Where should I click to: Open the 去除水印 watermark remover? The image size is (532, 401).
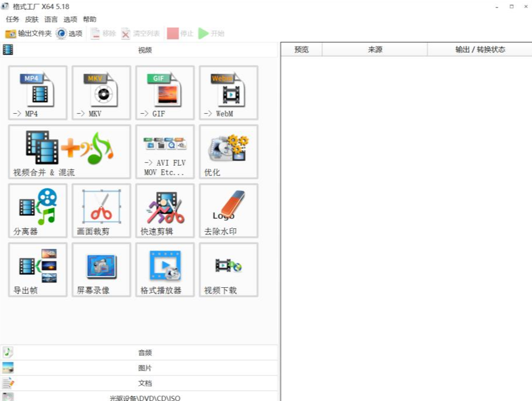tap(229, 211)
